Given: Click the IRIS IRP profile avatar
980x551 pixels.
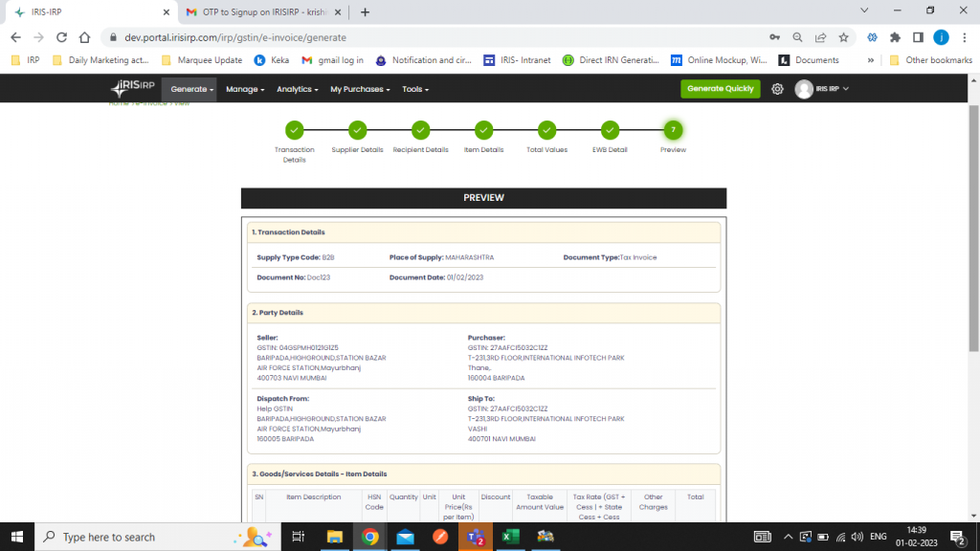Looking at the screenshot, I should coord(804,88).
